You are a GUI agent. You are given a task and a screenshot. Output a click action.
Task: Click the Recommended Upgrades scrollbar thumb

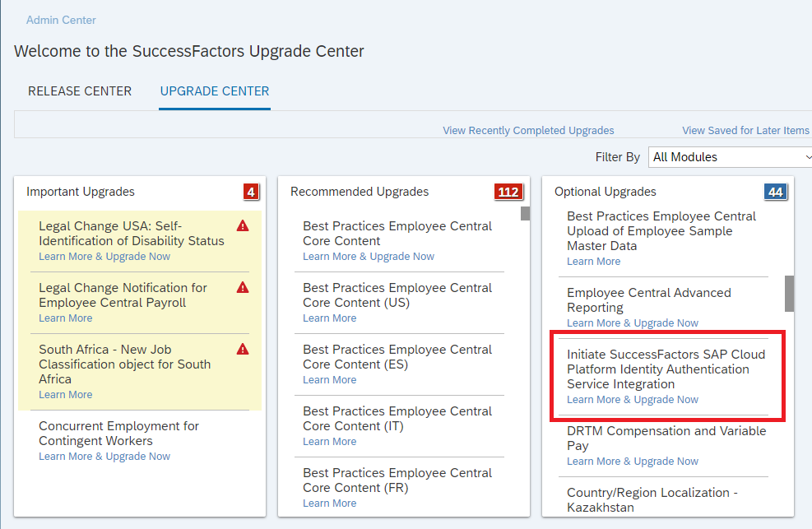(x=525, y=214)
